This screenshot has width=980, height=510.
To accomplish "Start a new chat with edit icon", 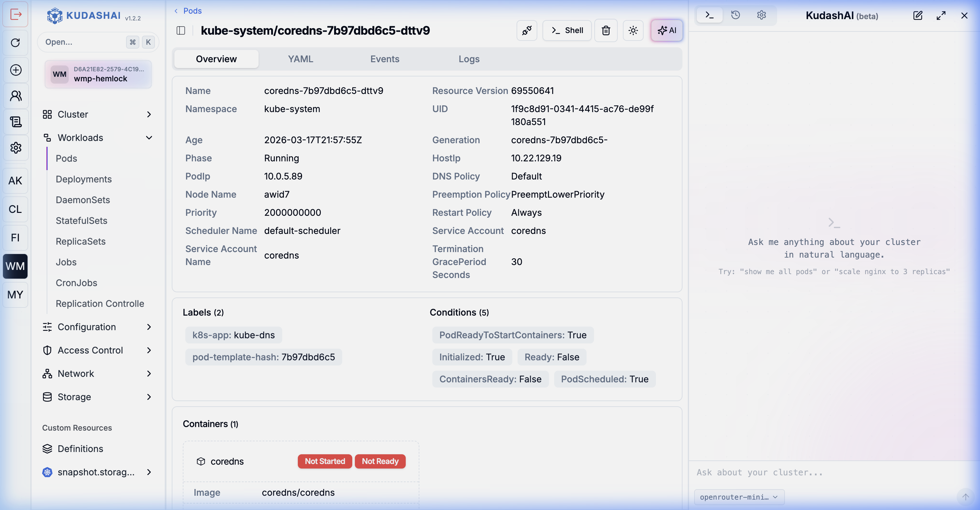I will click(917, 16).
